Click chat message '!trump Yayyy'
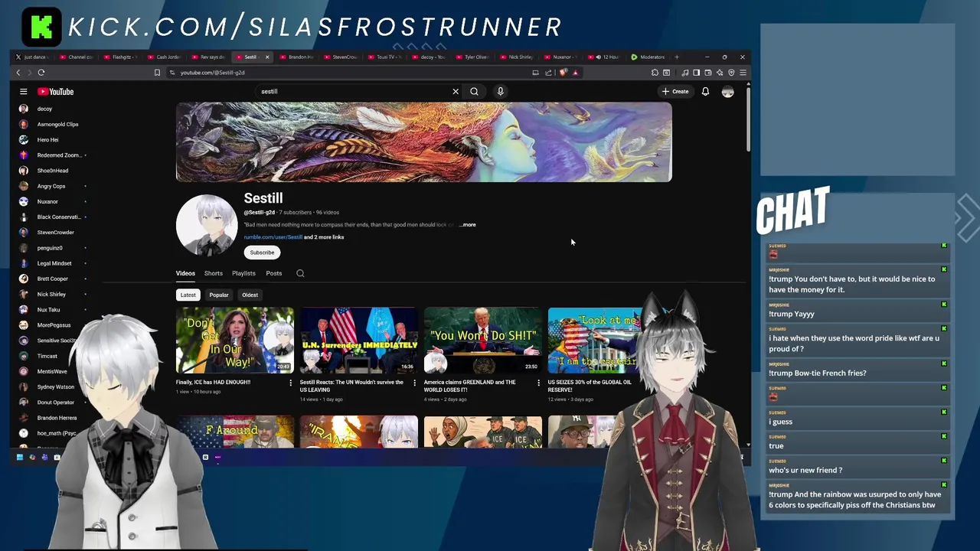This screenshot has width=980, height=551. [x=792, y=314]
